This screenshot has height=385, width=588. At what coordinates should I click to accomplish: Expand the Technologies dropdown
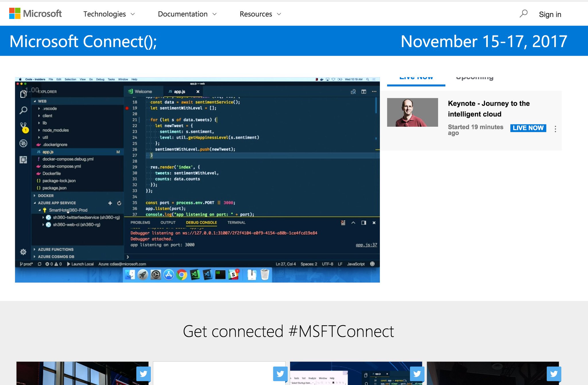pyautogui.click(x=109, y=14)
